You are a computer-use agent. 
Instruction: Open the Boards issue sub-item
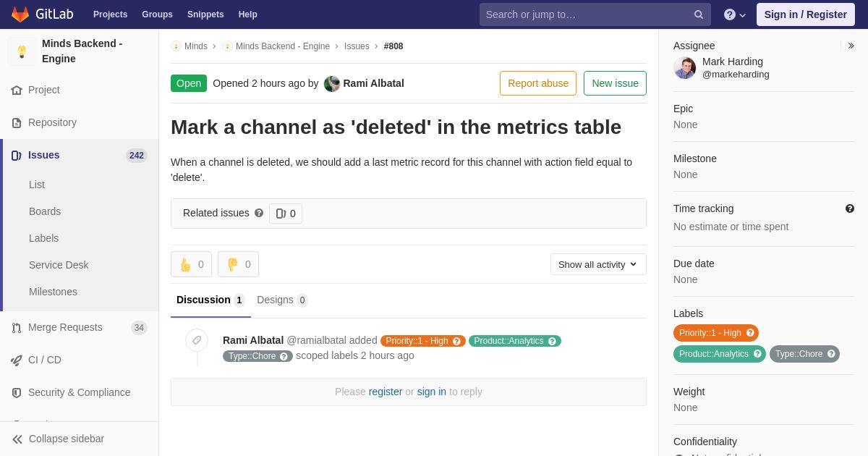(x=45, y=211)
